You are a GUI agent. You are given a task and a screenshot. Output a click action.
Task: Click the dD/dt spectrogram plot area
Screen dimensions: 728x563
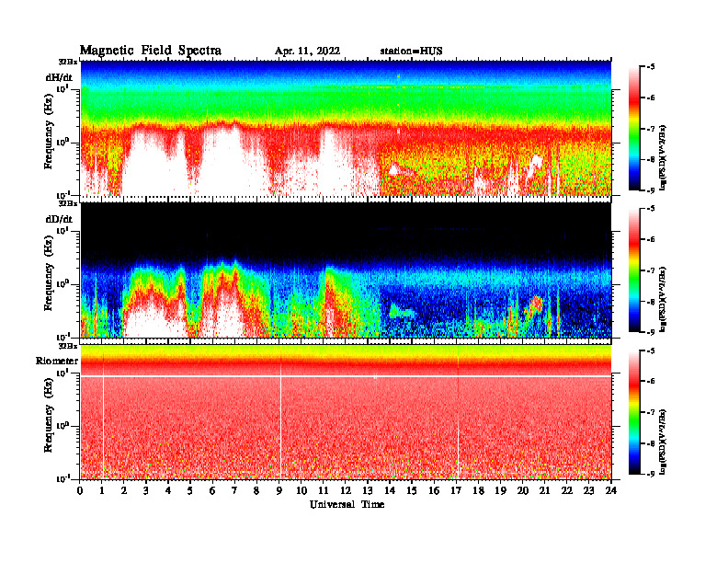pyautogui.click(x=346, y=270)
